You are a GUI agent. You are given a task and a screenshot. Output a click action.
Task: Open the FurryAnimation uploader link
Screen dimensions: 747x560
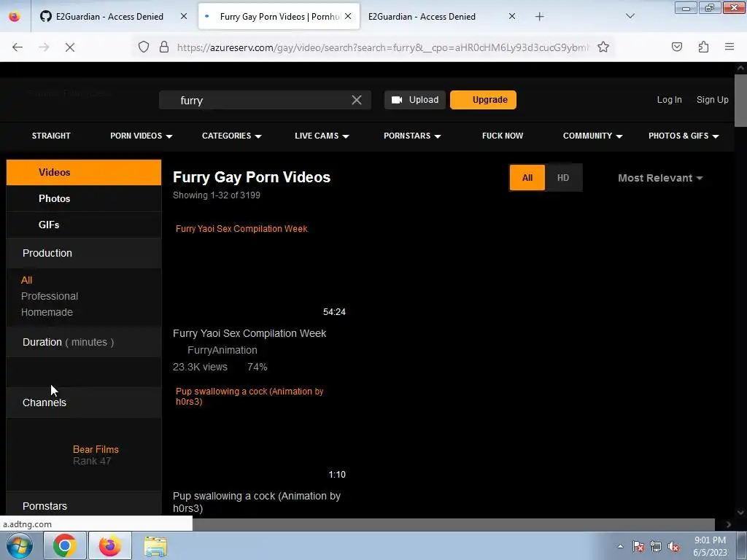(222, 350)
